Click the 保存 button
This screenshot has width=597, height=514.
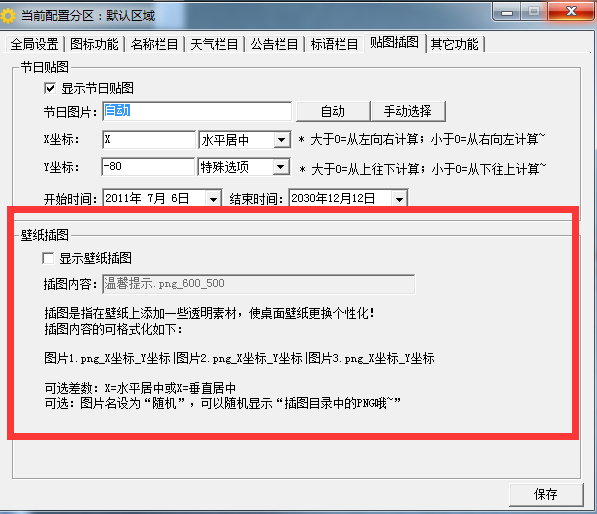[x=546, y=495]
